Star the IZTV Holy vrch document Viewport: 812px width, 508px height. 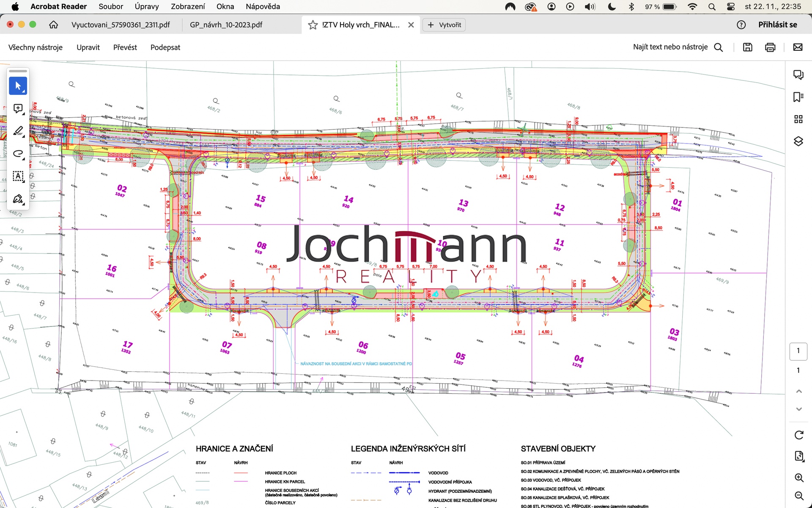[313, 25]
